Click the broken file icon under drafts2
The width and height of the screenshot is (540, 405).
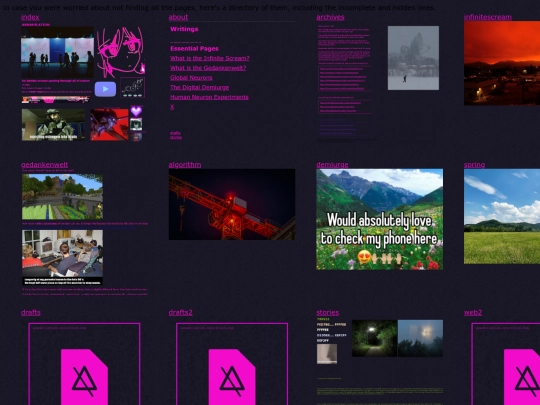pyautogui.click(x=232, y=377)
